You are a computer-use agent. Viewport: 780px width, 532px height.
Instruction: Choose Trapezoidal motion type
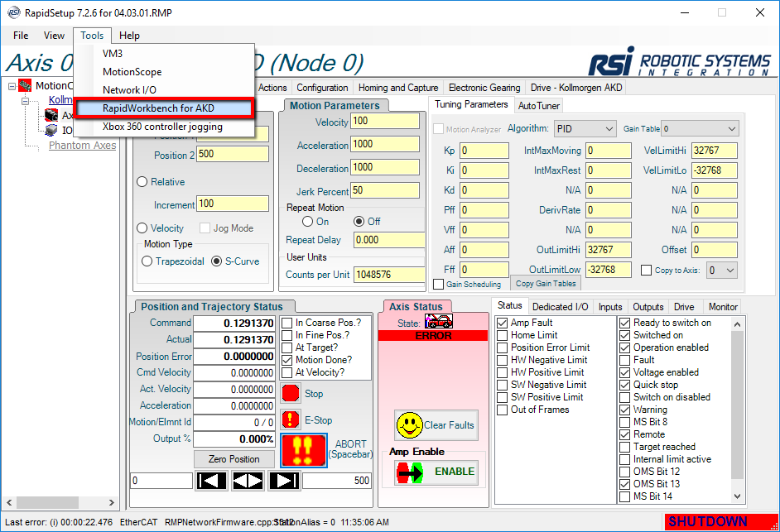[x=147, y=261]
